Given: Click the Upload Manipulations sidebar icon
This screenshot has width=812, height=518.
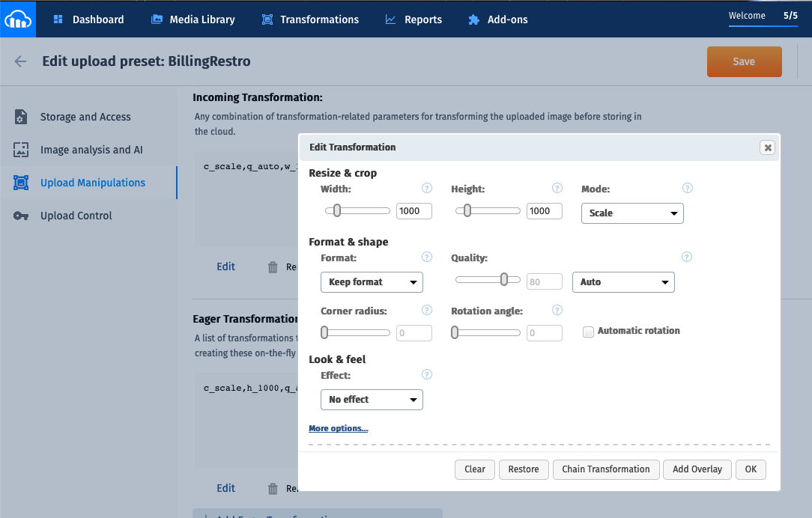Looking at the screenshot, I should (x=21, y=183).
